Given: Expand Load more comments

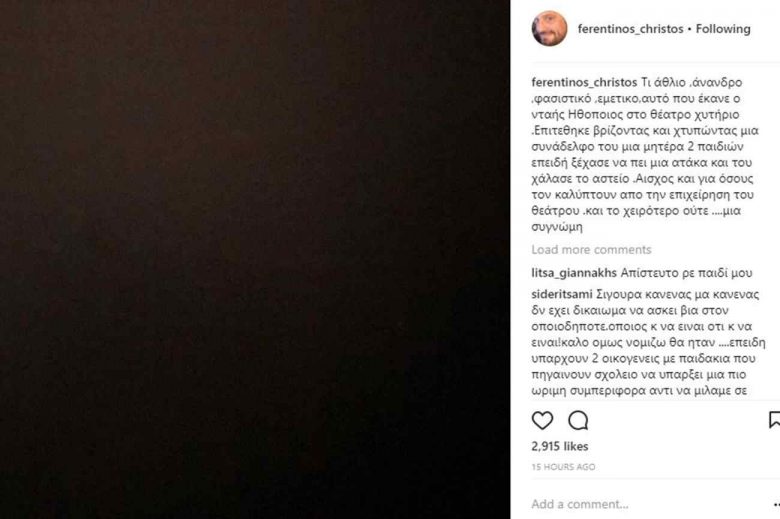Looking at the screenshot, I should point(591,249).
